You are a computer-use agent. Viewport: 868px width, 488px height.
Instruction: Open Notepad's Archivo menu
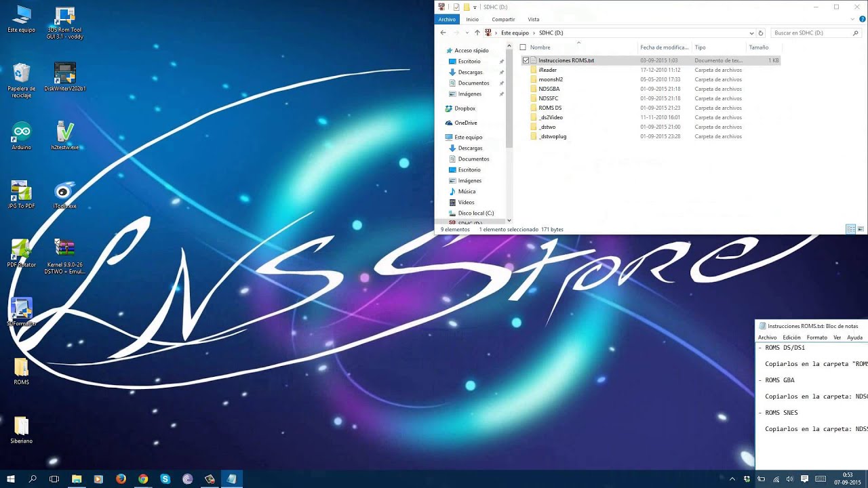click(x=767, y=338)
